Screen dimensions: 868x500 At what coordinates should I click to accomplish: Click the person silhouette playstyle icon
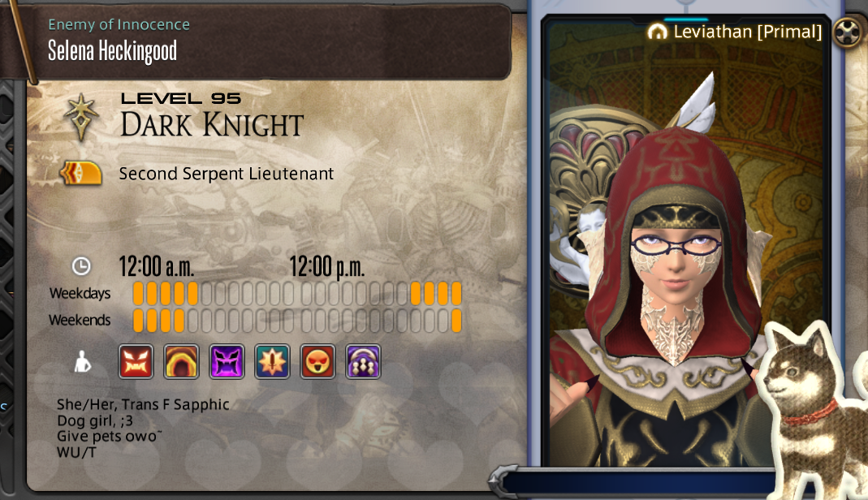pyautogui.click(x=83, y=362)
